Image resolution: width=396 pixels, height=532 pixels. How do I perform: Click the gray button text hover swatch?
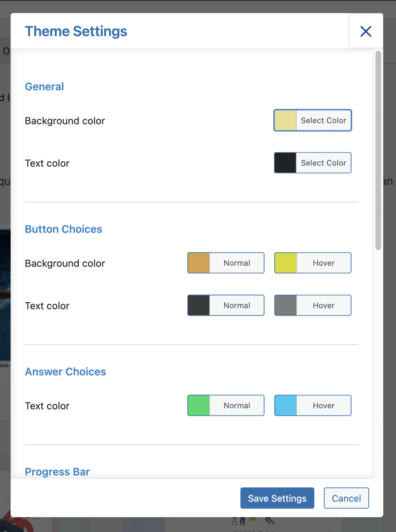click(286, 305)
